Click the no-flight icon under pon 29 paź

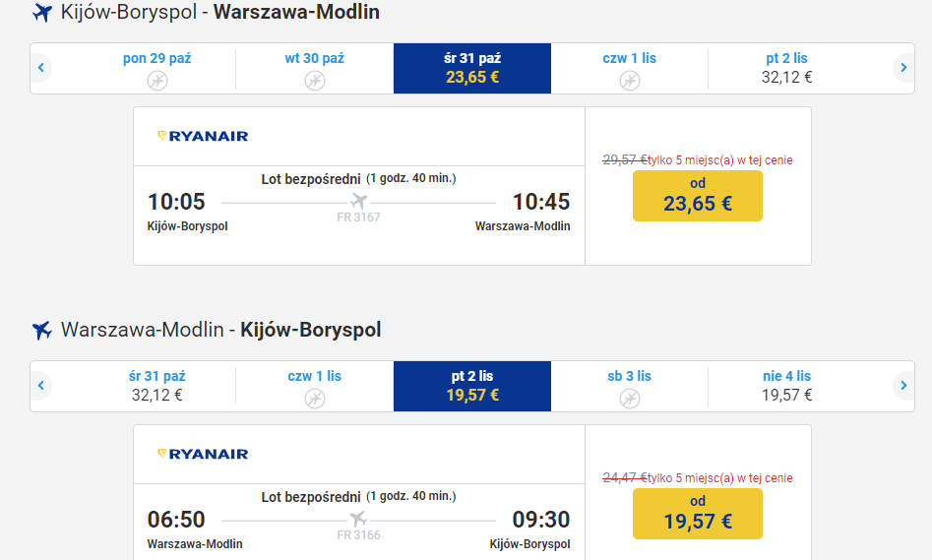[x=157, y=80]
